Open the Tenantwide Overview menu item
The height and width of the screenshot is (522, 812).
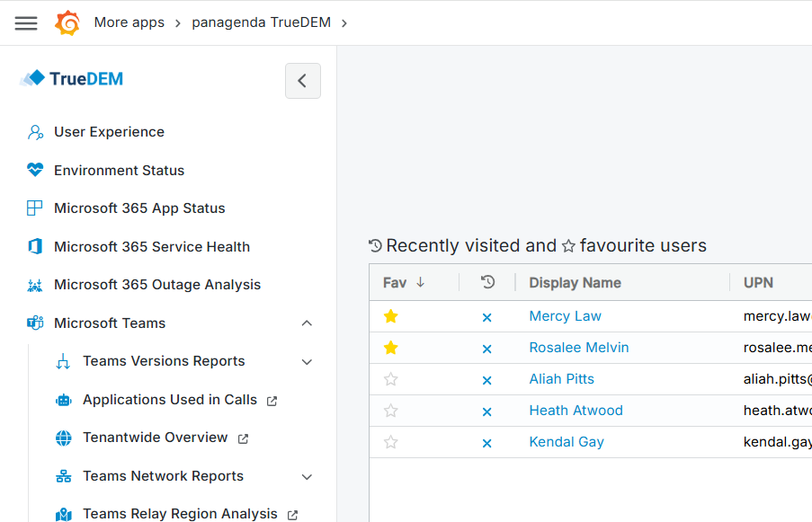[155, 438]
